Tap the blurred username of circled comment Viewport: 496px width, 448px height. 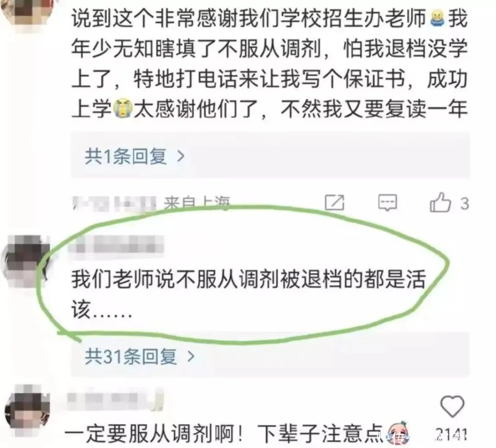click(x=115, y=248)
